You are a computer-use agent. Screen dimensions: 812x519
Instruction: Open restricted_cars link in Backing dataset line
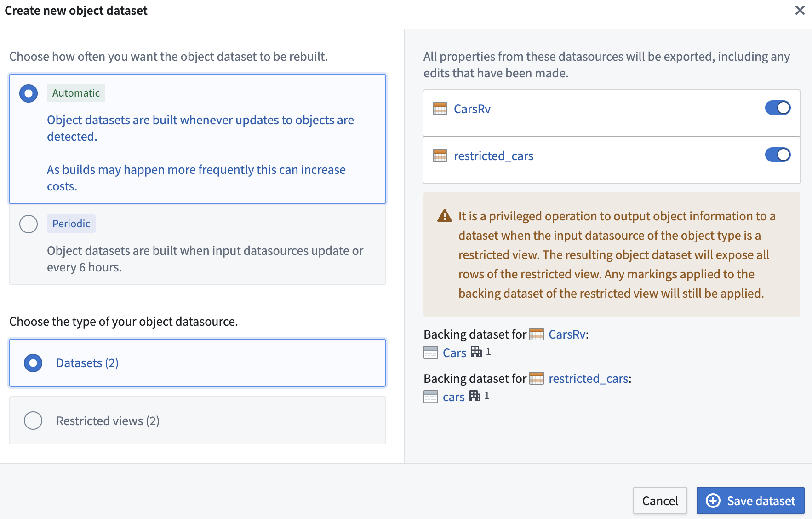click(x=589, y=379)
